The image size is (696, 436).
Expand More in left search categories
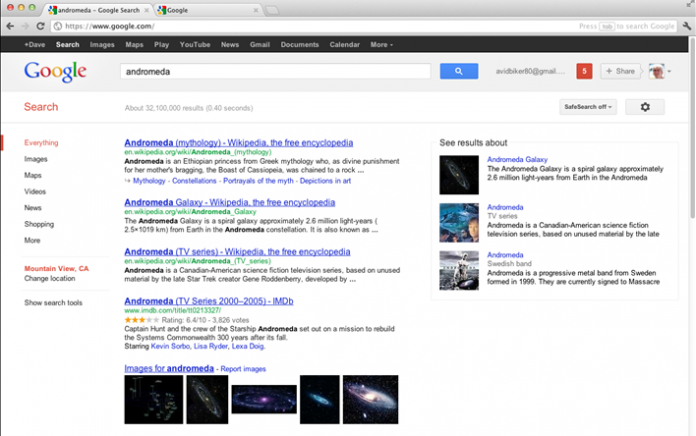(32, 240)
